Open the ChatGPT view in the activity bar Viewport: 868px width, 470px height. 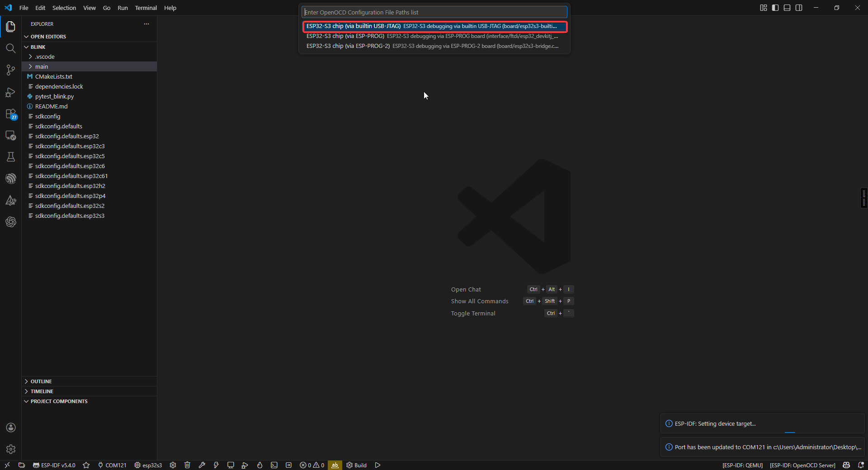tap(11, 222)
